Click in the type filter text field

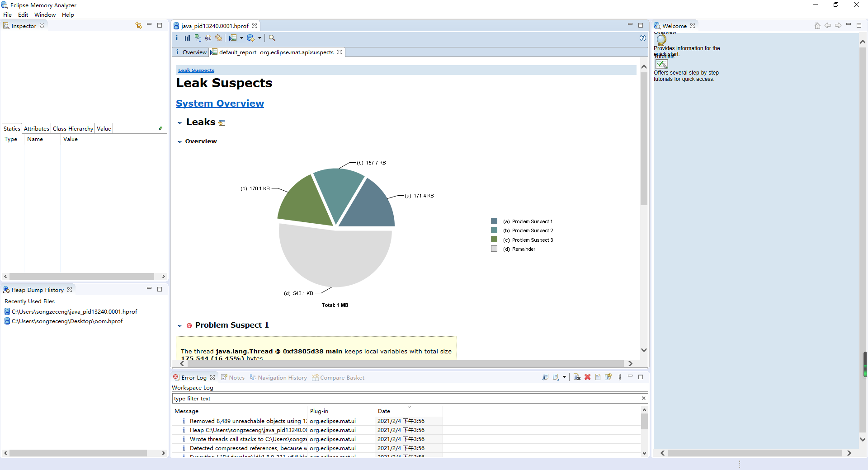click(406, 398)
